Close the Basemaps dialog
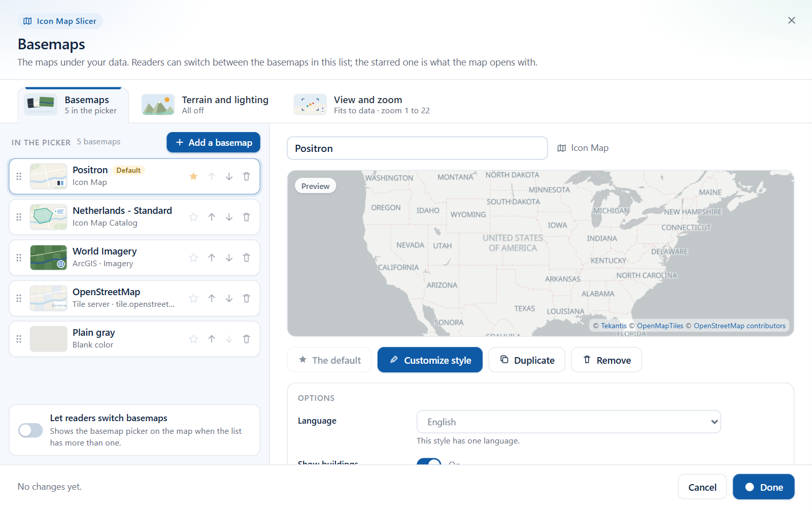 tap(791, 20)
